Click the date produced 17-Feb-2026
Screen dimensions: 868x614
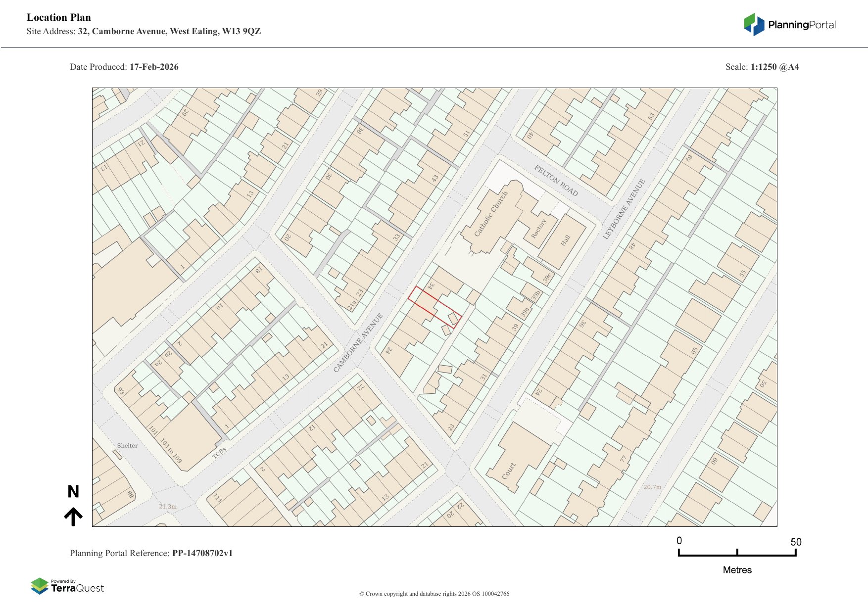pyautogui.click(x=153, y=67)
